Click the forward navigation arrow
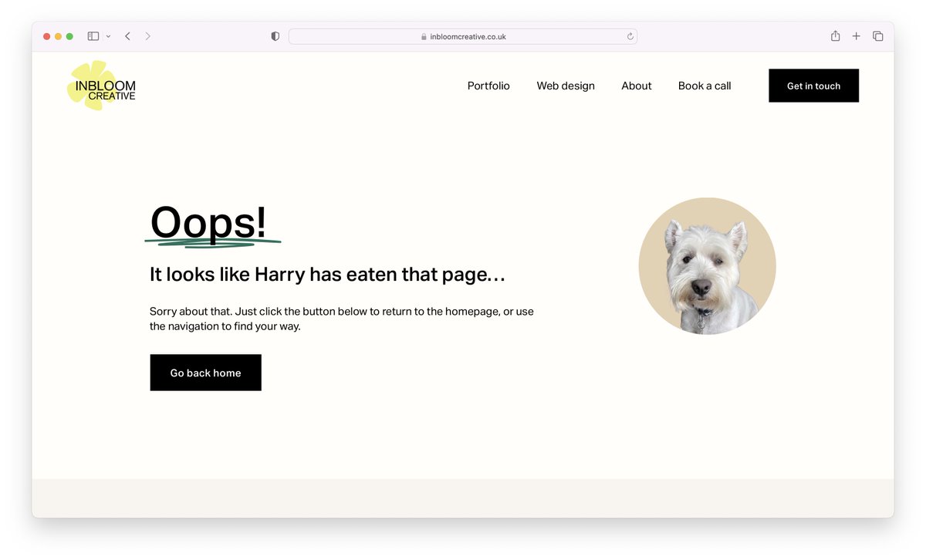Viewport: 926px width, 560px height. pos(147,35)
